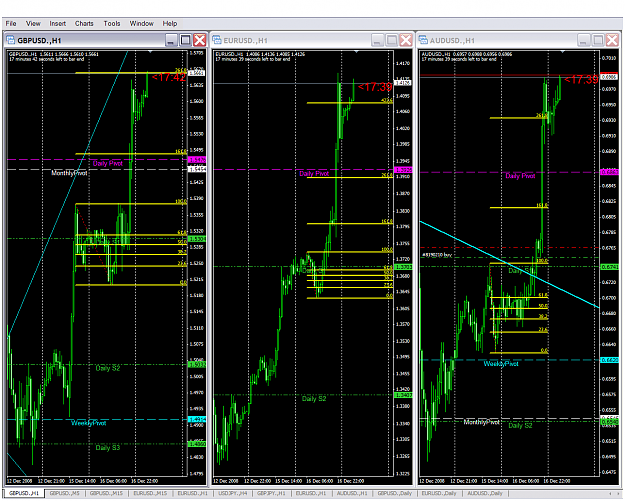Switch to the EURUSD.,M15 tab

click(x=150, y=493)
